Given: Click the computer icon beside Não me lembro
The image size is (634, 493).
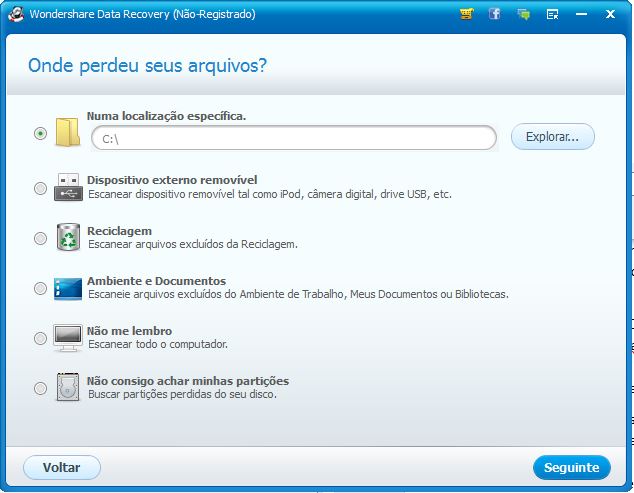Looking at the screenshot, I should [67, 338].
